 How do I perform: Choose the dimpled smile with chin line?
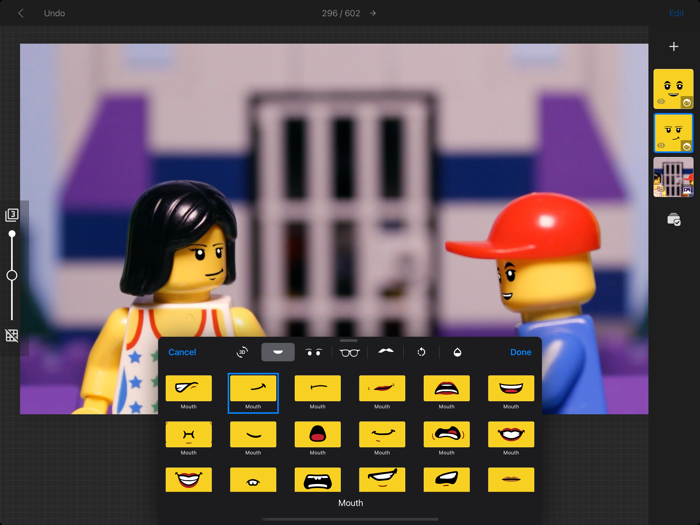click(382, 434)
